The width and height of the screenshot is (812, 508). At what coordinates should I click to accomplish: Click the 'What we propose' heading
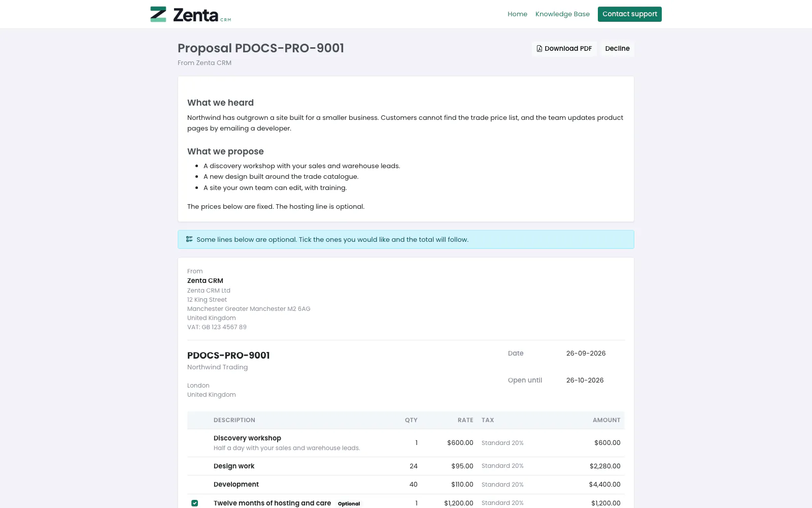pos(225,151)
